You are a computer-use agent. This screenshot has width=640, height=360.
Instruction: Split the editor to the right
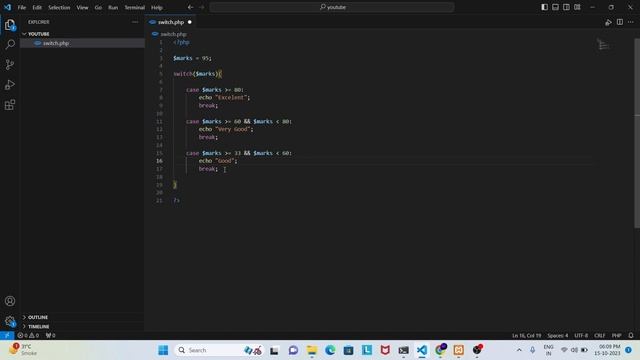(620, 22)
